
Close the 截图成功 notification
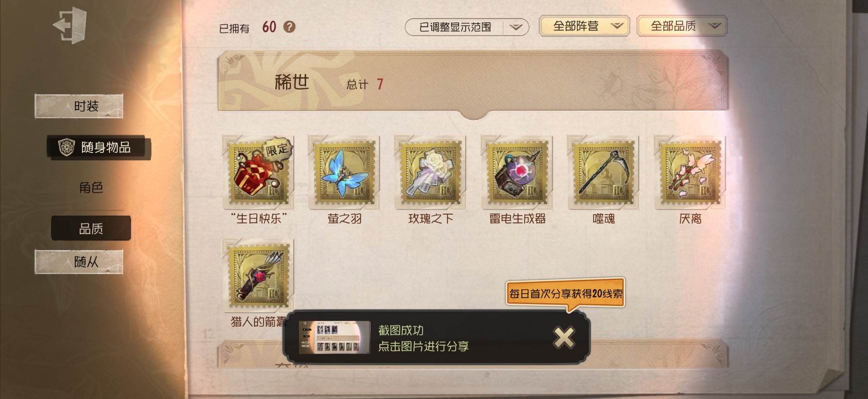(564, 337)
